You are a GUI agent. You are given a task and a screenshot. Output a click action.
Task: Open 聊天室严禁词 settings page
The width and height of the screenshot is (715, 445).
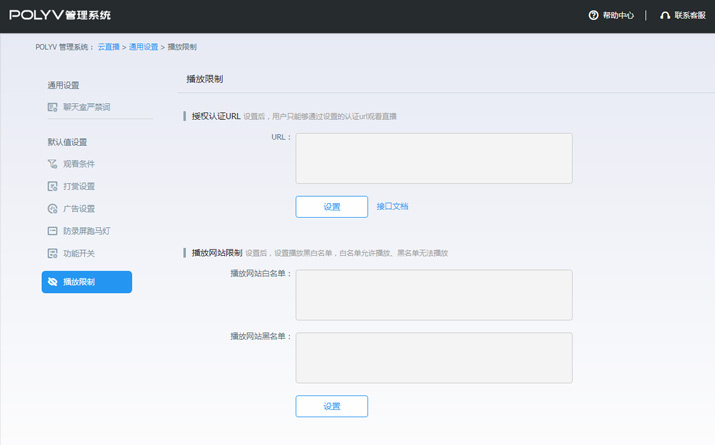(87, 107)
